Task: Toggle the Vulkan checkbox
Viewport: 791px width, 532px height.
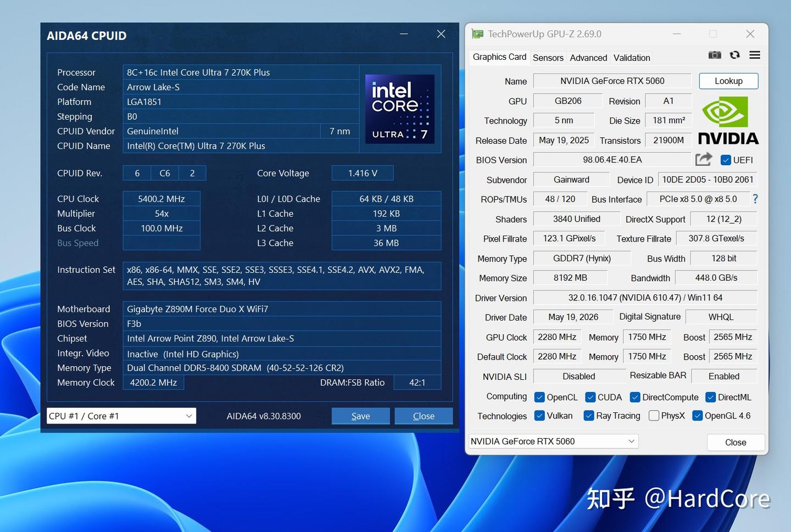Action: 539,416
